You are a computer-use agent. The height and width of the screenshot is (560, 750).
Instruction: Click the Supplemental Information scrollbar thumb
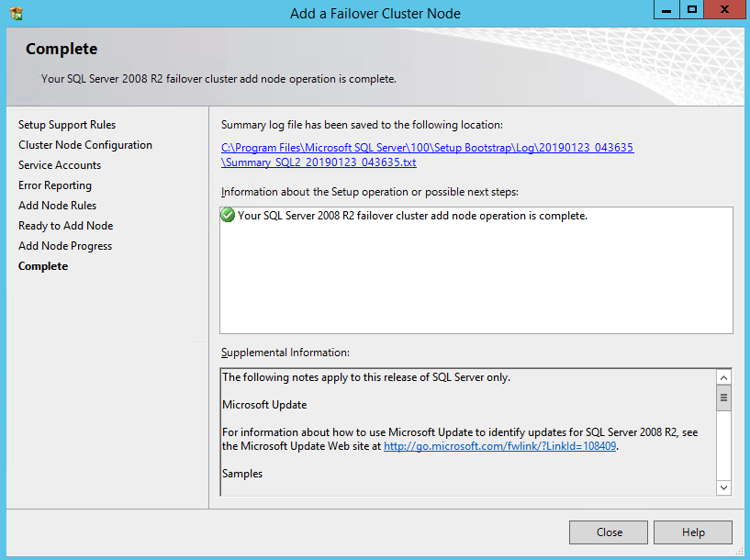pyautogui.click(x=723, y=398)
